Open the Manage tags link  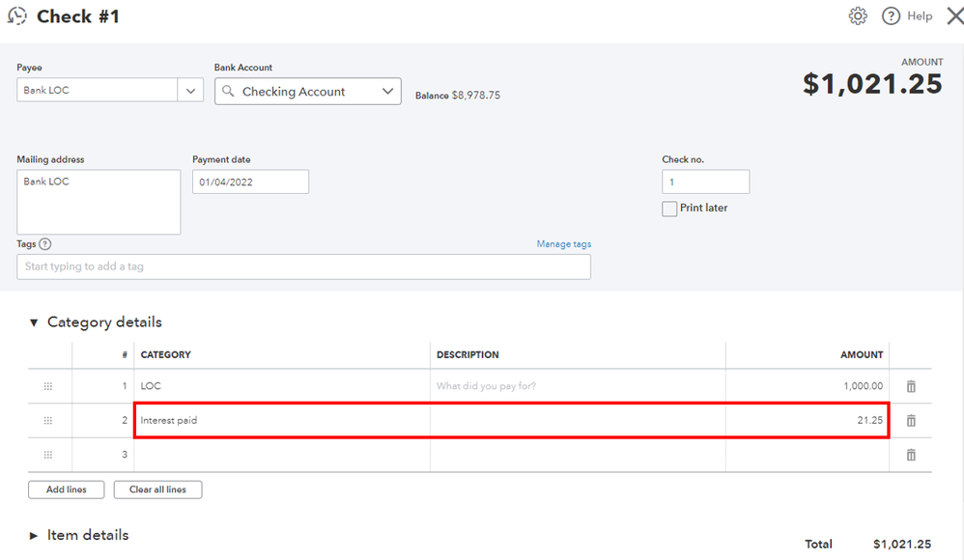pos(564,244)
